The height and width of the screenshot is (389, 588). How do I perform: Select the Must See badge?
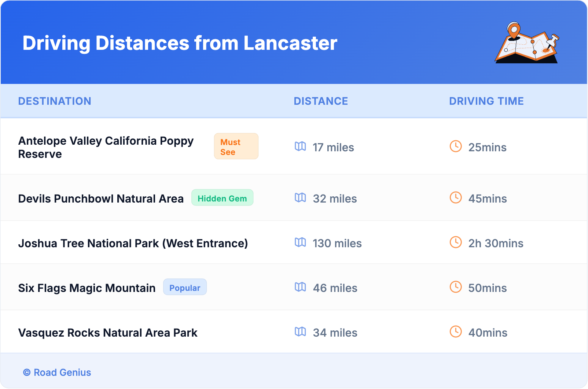point(236,147)
